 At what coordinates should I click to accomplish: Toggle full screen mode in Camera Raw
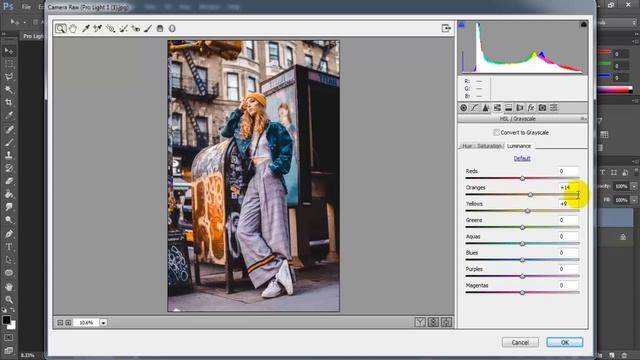[446, 28]
